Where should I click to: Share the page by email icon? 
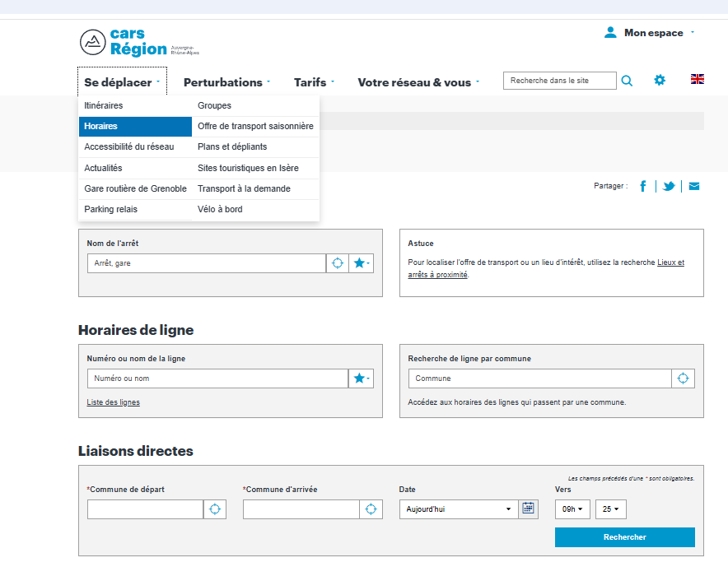(694, 186)
